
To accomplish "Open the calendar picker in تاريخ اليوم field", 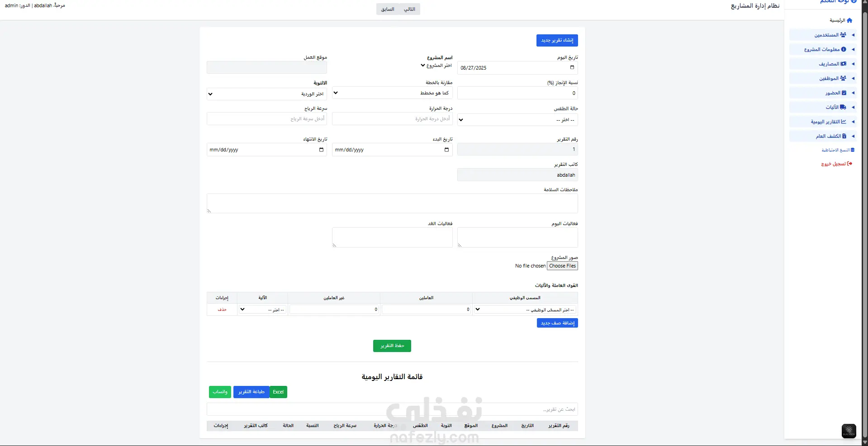I will point(572,68).
